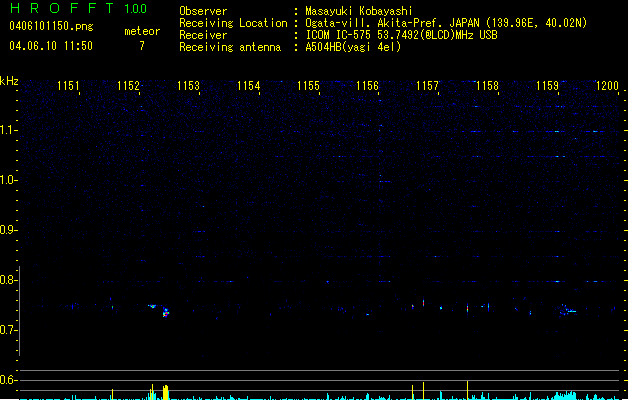Click the 1151 time axis label
Screen dimensions: 629x400
68,86
